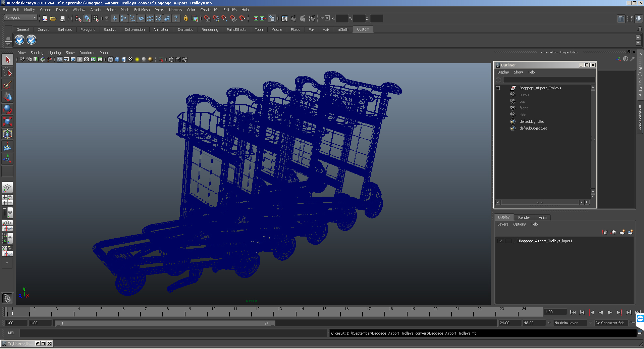644x349 pixels.
Task: Click the MEL command line label
Action: (11, 333)
